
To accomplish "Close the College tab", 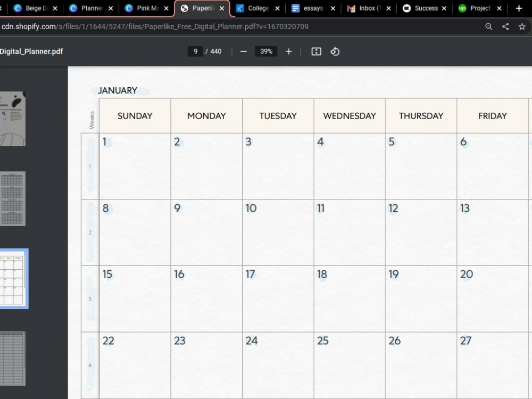I will point(277,8).
